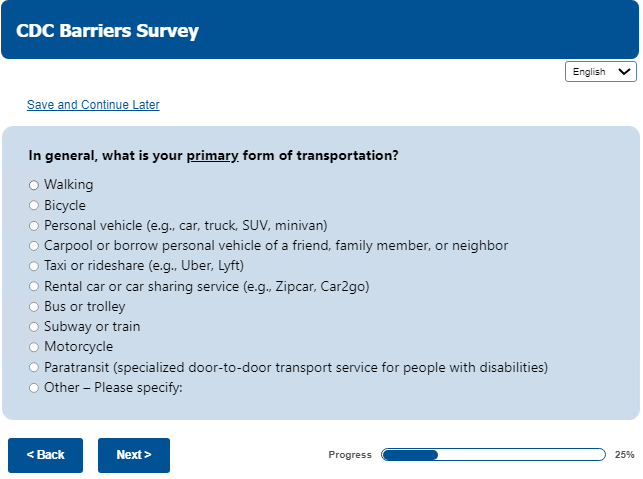Click the Save and Continue Later link
Screen dimensions: 643x479
point(93,105)
